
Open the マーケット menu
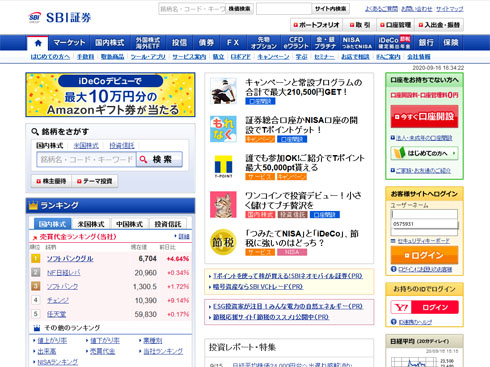tap(69, 43)
